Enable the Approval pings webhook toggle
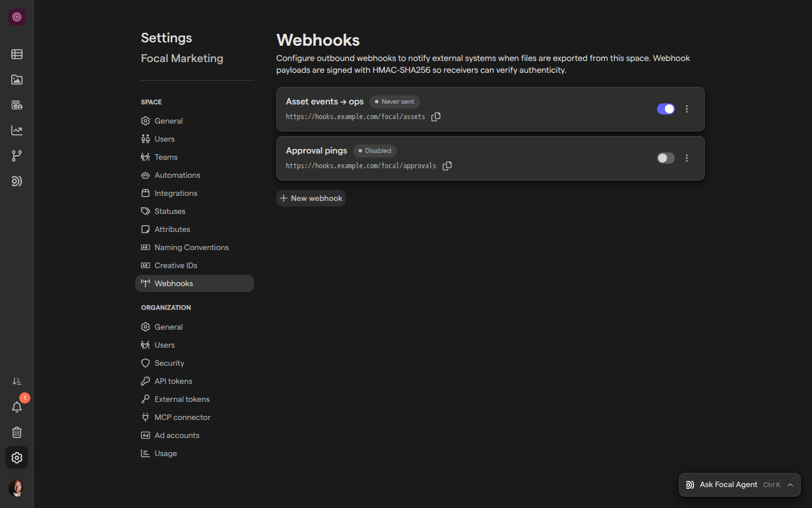812x508 pixels. point(666,158)
